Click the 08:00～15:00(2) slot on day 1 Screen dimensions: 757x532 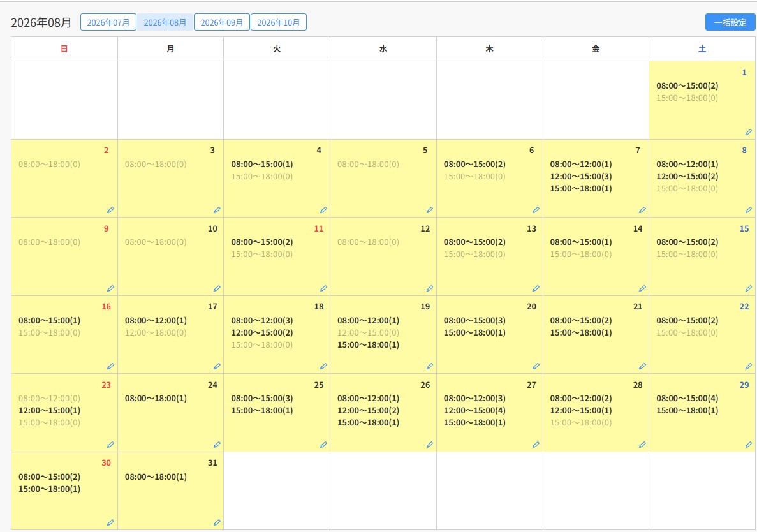[687, 86]
